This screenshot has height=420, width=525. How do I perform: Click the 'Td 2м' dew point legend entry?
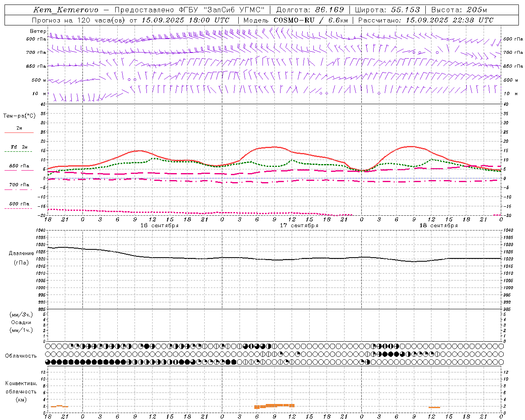(x=19, y=147)
